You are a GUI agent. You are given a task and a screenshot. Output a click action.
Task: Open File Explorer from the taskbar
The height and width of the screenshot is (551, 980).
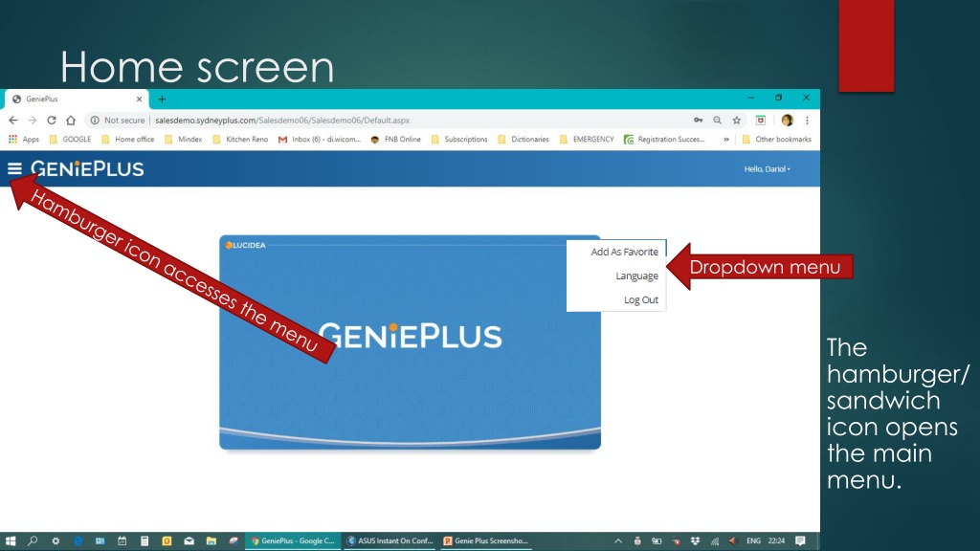click(x=212, y=541)
